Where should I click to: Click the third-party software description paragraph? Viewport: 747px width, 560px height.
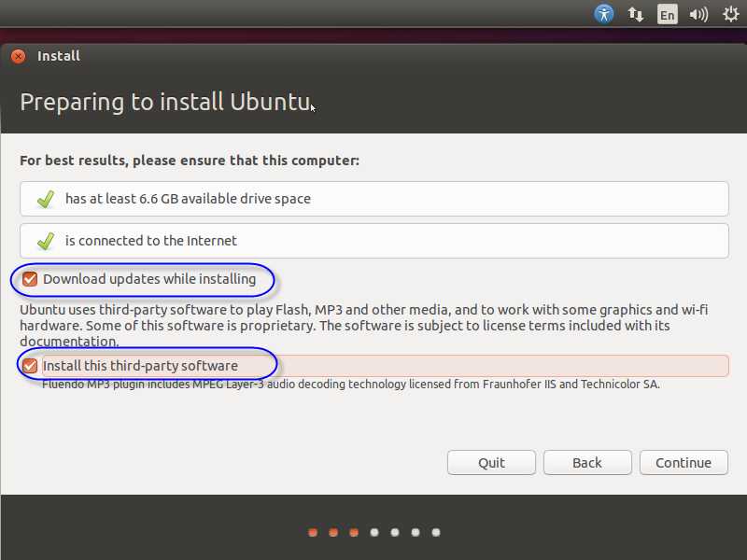(x=363, y=325)
